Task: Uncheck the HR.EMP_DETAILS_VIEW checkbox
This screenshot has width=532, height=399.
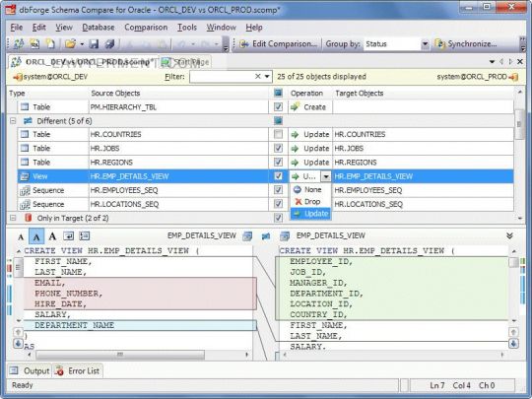Action: 278,176
